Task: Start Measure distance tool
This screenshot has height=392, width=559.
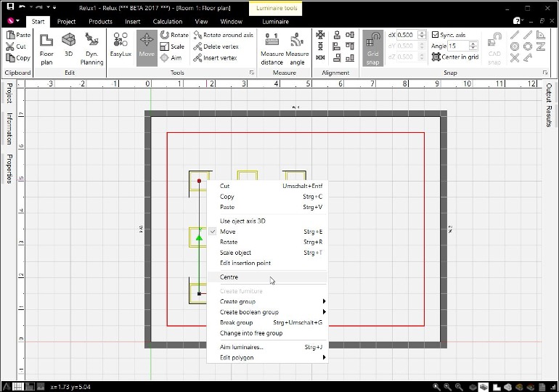Action: pos(272,49)
